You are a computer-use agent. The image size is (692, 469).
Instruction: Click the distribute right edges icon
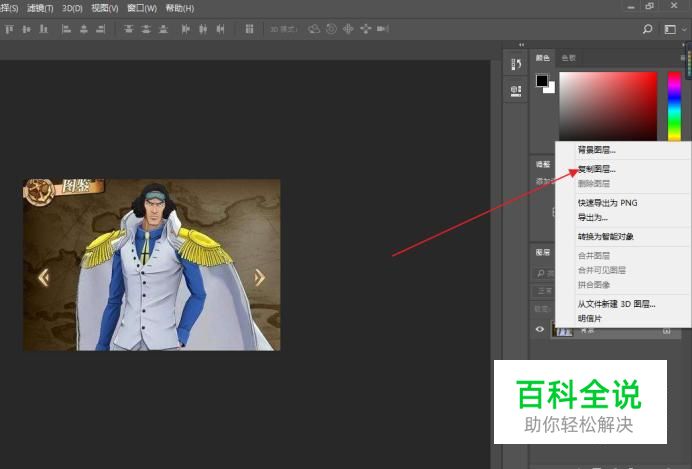point(220,30)
